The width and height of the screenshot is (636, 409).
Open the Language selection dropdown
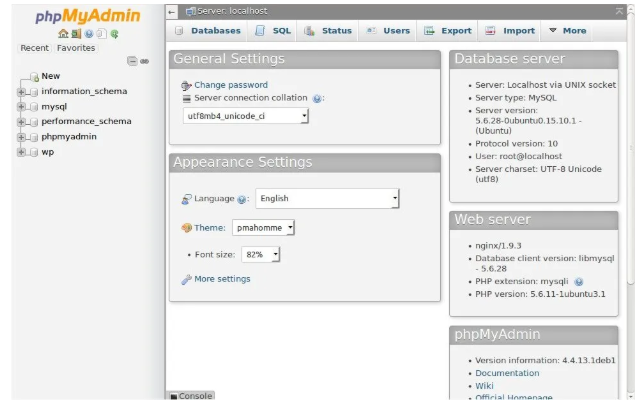point(327,198)
